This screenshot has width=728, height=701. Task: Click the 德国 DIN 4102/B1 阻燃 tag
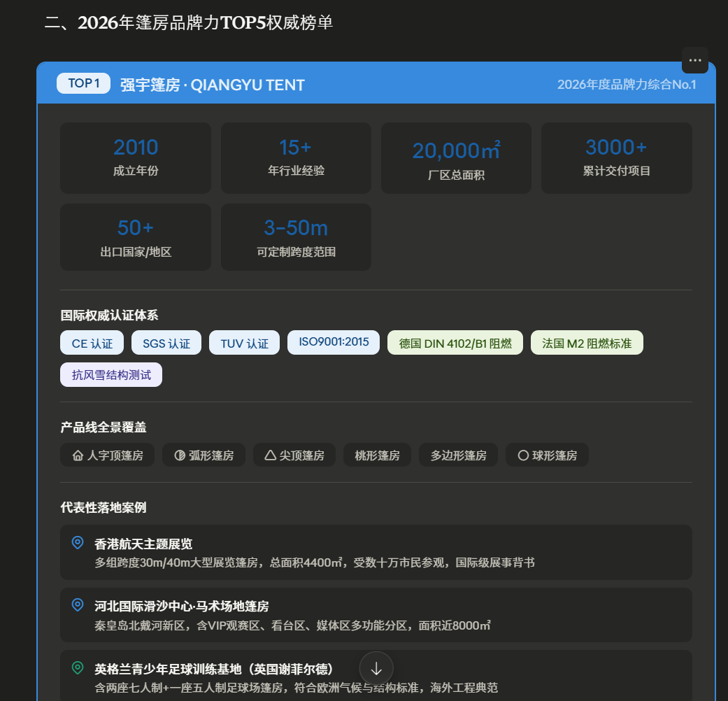click(x=455, y=343)
